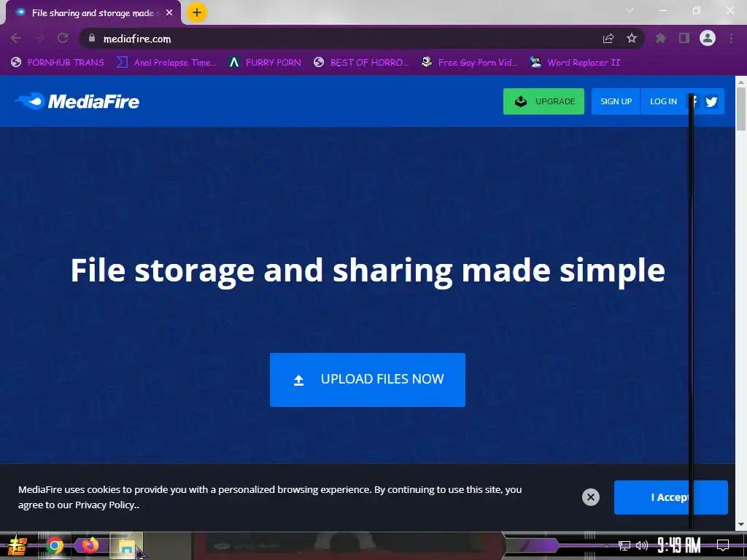Open Chrome from the taskbar
This screenshot has width=747, height=560.
pos(55,545)
